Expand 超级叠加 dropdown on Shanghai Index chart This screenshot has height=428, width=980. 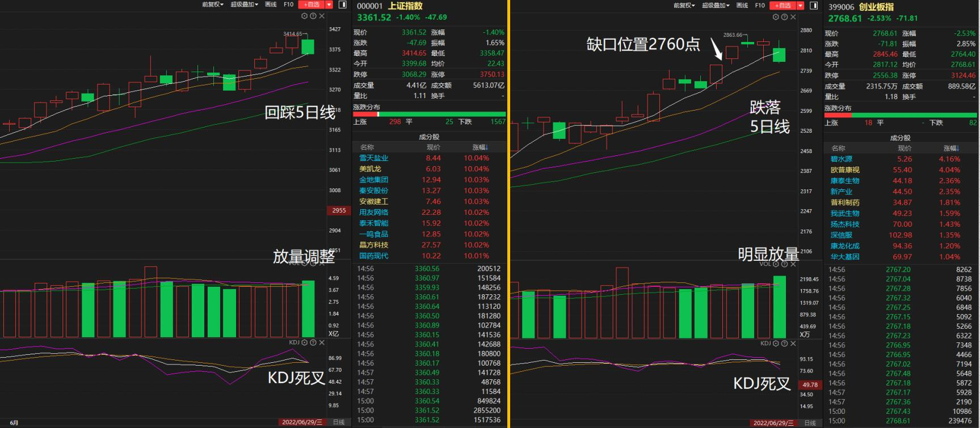pos(244,5)
